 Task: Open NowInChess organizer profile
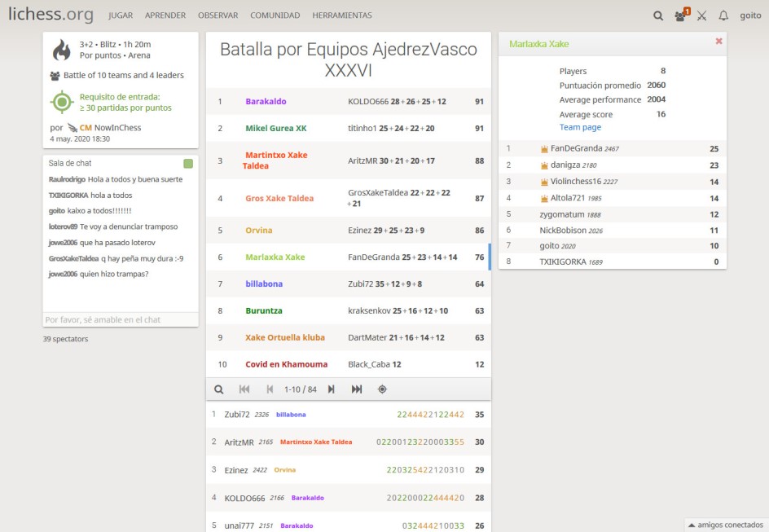point(103,128)
